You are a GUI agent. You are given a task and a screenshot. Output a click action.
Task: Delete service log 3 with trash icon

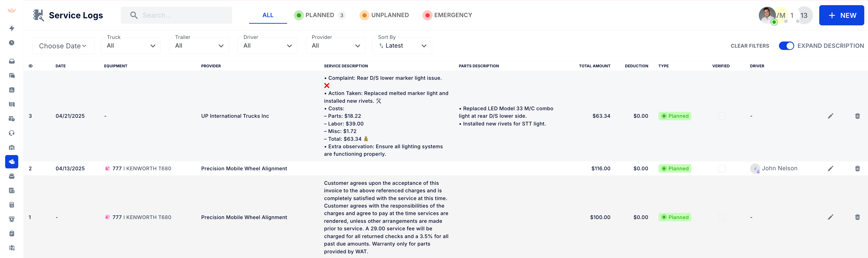click(857, 116)
